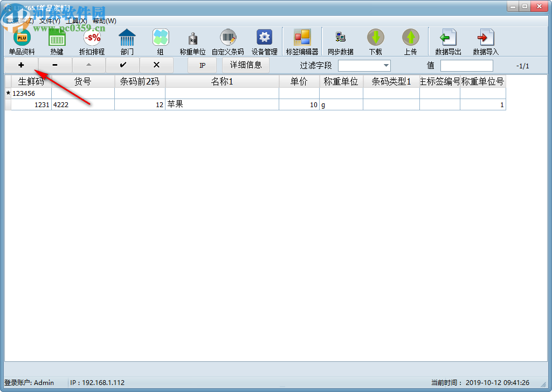
Task: Select the 热键 hotkey tool
Action: (57, 41)
